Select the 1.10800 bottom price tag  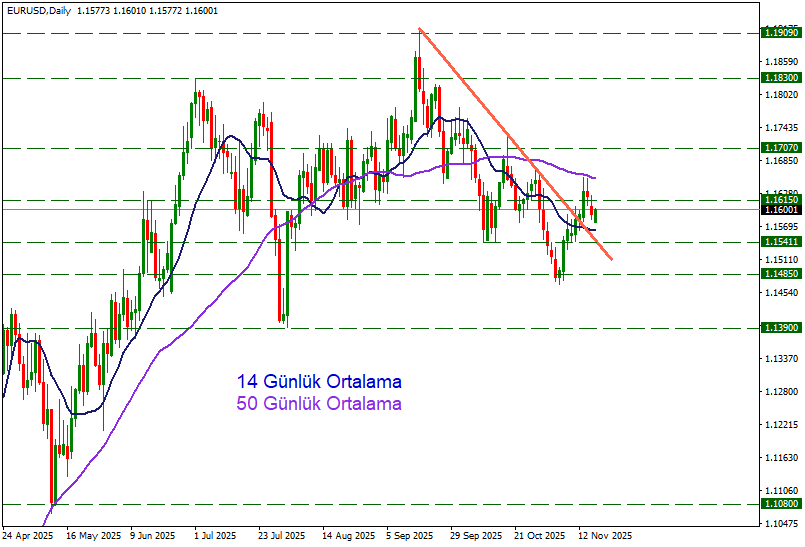(780, 505)
